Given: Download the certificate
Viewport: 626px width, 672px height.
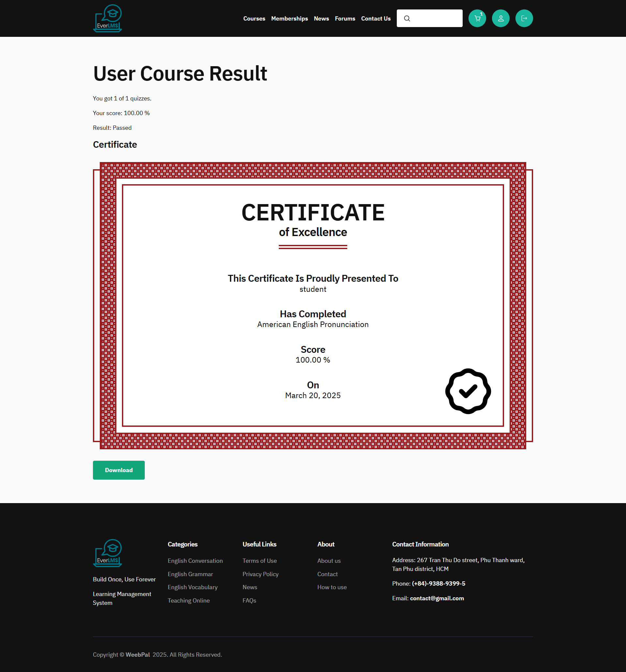Looking at the screenshot, I should [119, 470].
